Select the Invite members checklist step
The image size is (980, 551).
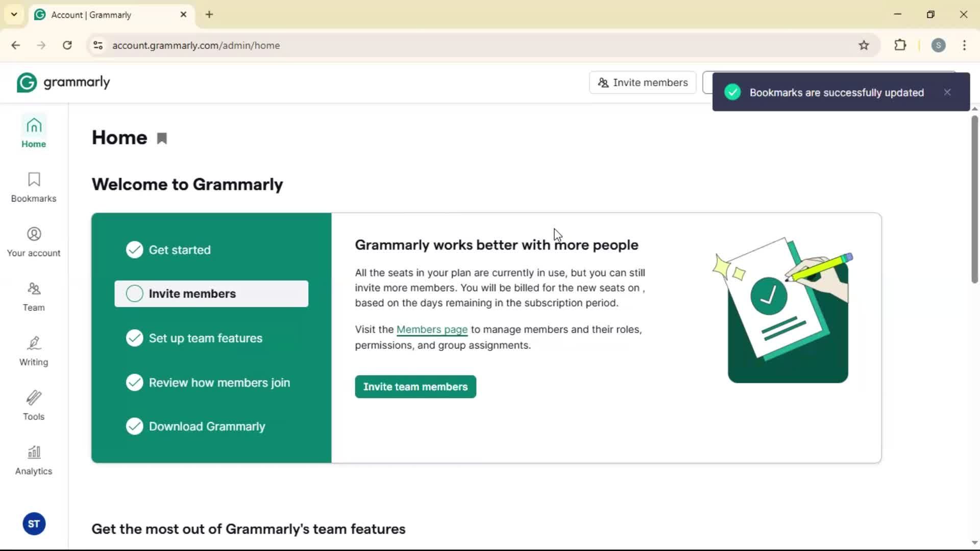(211, 294)
